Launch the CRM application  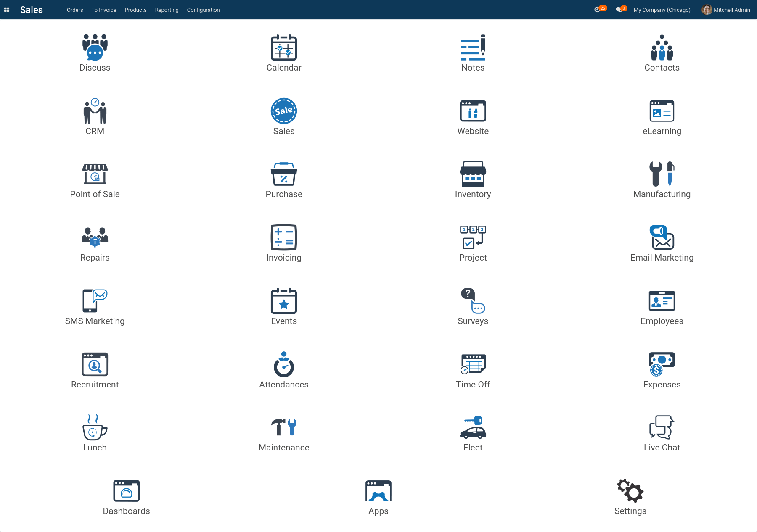coord(95,116)
